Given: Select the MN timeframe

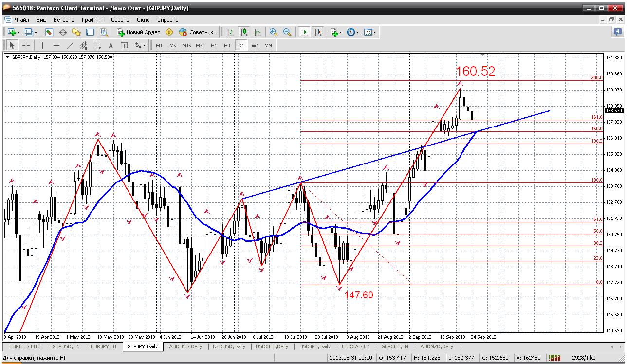Looking at the screenshot, I should point(268,45).
